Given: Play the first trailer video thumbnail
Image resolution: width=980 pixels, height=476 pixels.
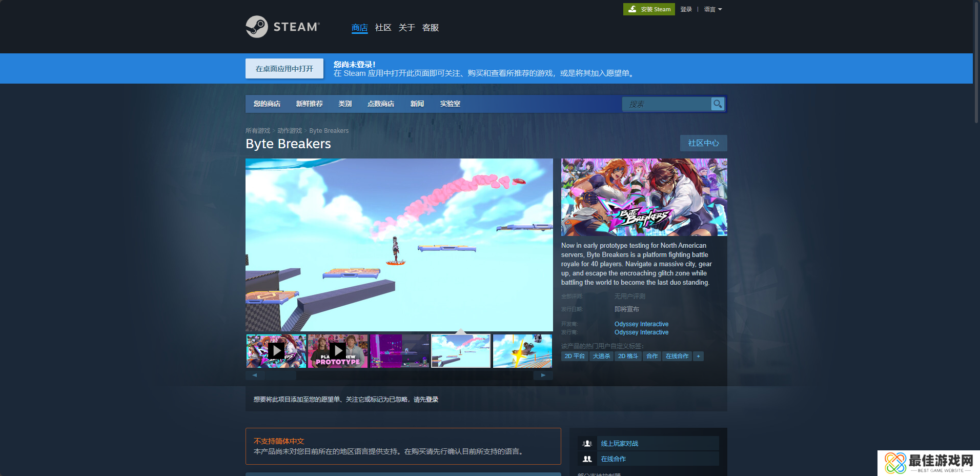Looking at the screenshot, I should point(276,351).
